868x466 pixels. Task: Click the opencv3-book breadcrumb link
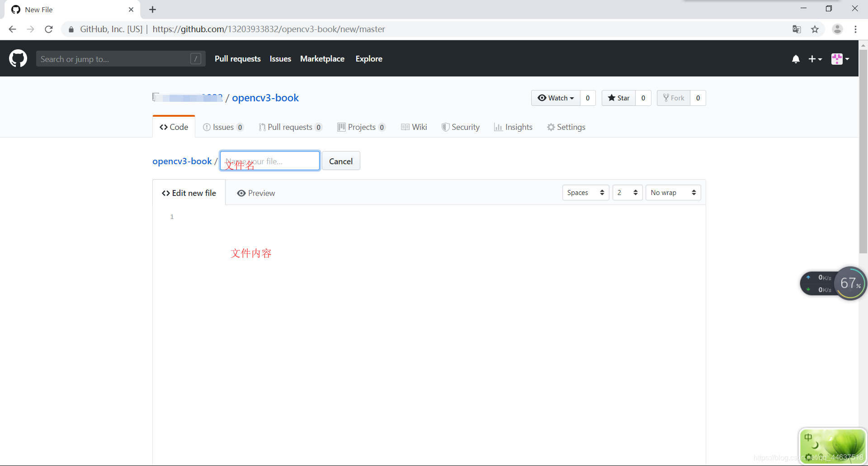point(182,161)
